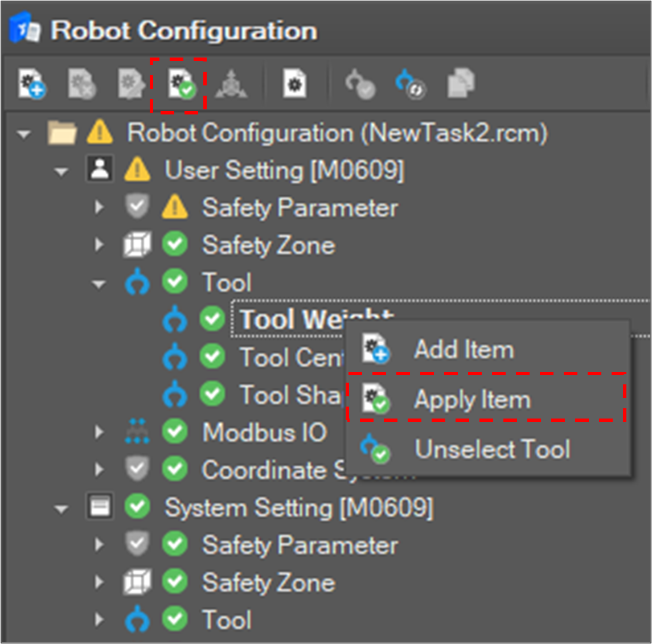Expand Safety Parameter under User Setting
Screen dimensions: 652x644
[99, 208]
